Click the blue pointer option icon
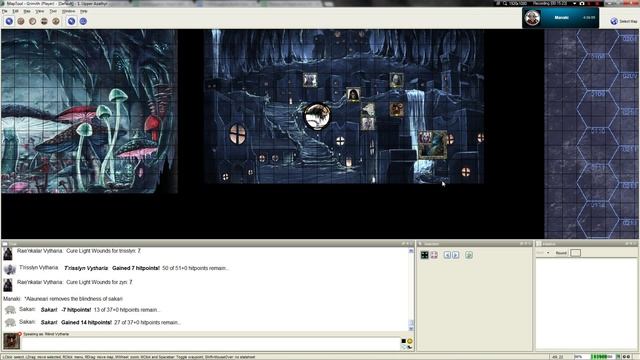Viewport: 640px width, 360px height. pos(71,21)
